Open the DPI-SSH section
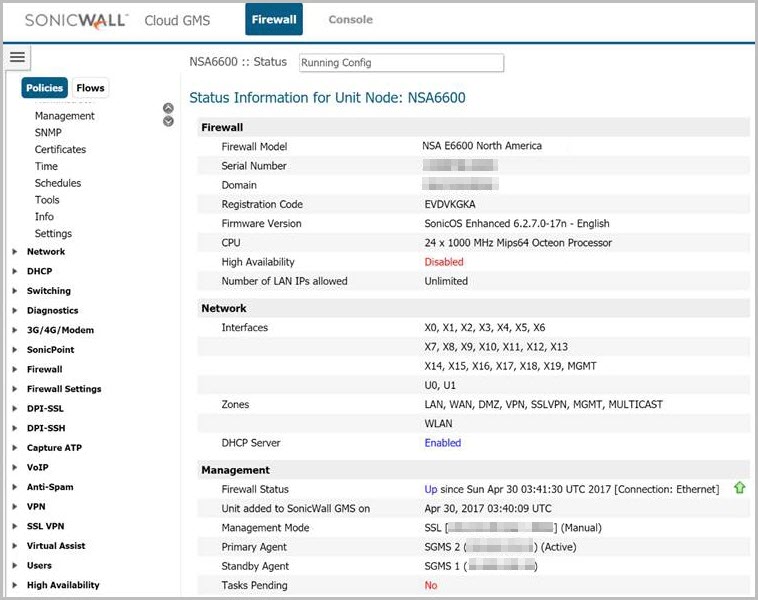This screenshot has width=758, height=600. point(46,428)
